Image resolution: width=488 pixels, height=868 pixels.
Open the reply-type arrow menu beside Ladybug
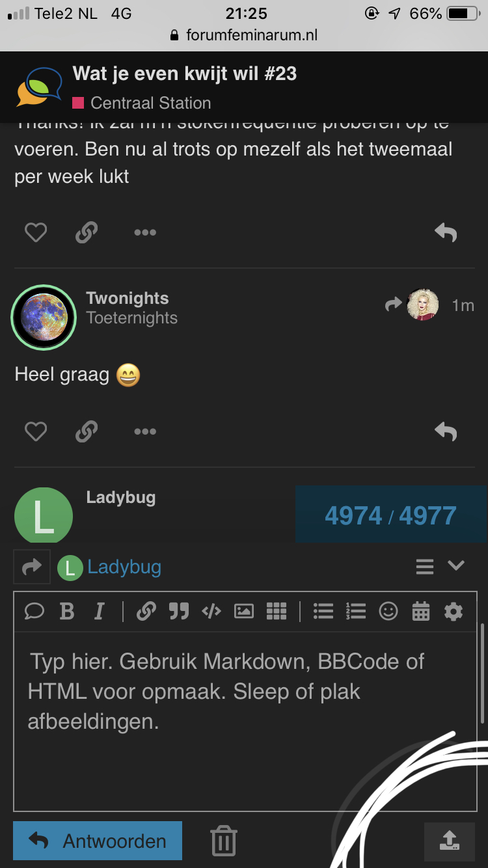point(32,567)
